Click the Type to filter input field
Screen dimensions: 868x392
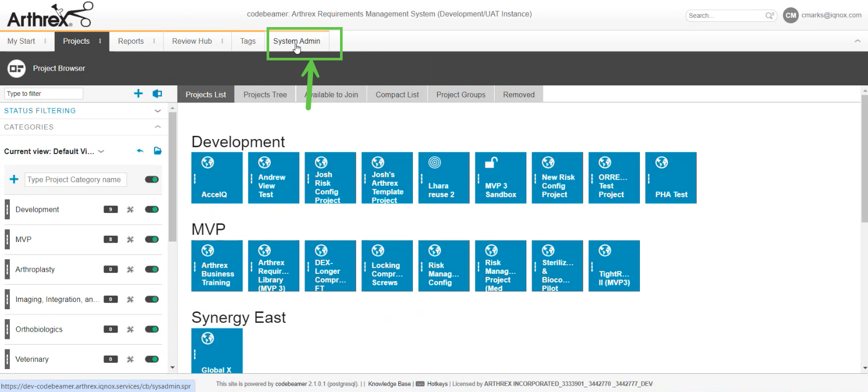point(44,94)
